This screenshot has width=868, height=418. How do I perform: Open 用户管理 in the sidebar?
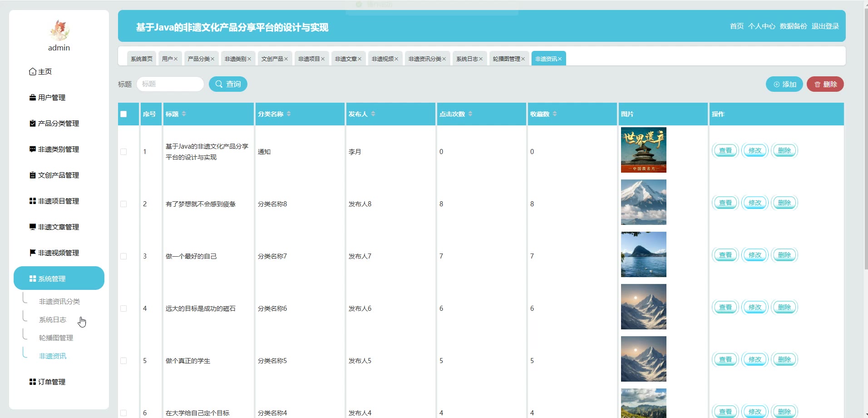coord(51,98)
